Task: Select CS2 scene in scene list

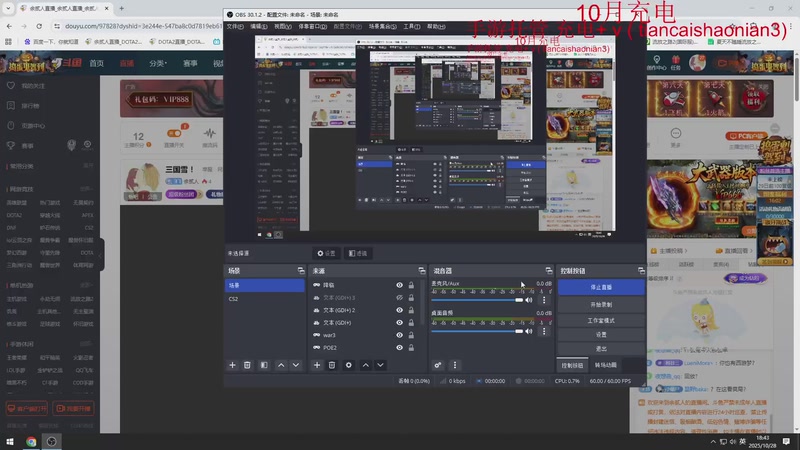Action: 265,298
